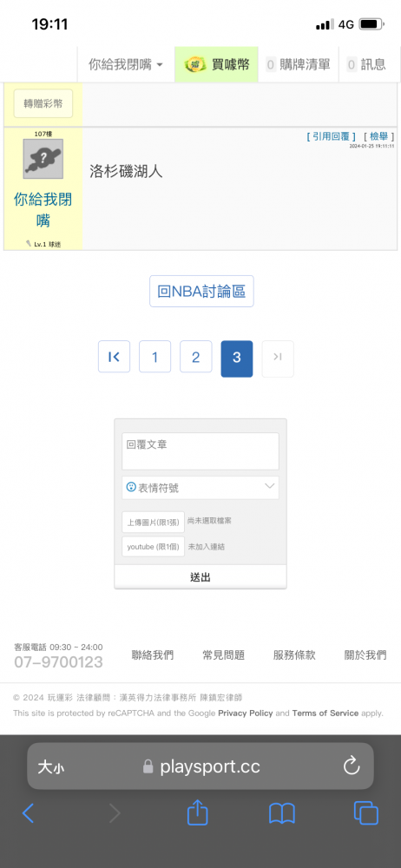The height and width of the screenshot is (868, 401).
Task: Submit reply with 送出 button
Action: tap(200, 577)
